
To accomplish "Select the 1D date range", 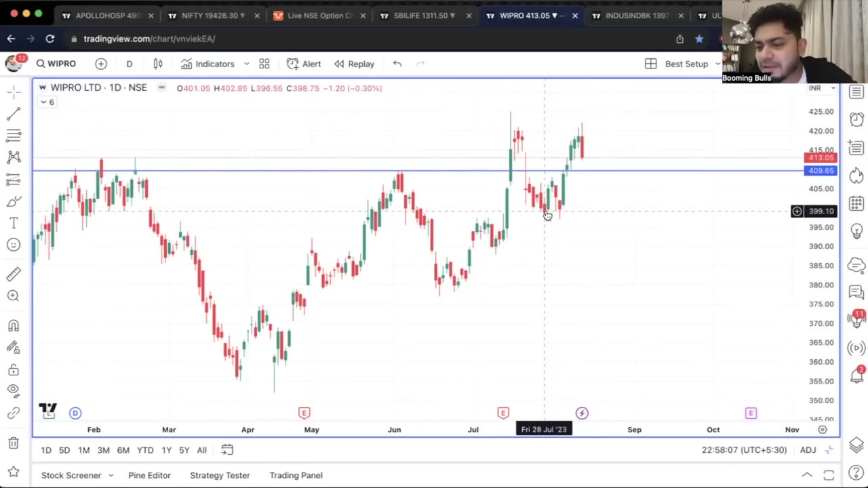I will tap(46, 450).
